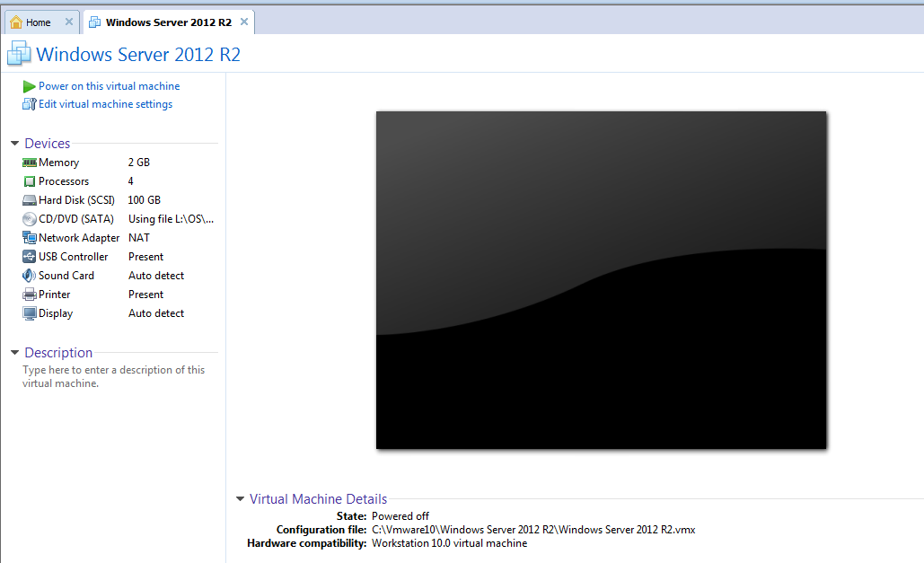This screenshot has height=563, width=924.
Task: Select the CD/DVD (SATA) label
Action: [x=76, y=219]
